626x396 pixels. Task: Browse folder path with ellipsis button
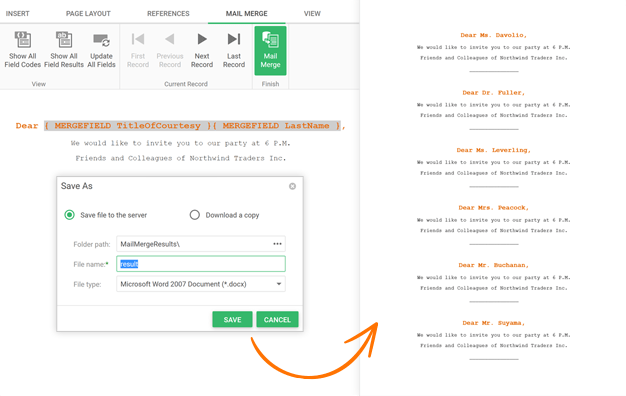pyautogui.click(x=277, y=244)
